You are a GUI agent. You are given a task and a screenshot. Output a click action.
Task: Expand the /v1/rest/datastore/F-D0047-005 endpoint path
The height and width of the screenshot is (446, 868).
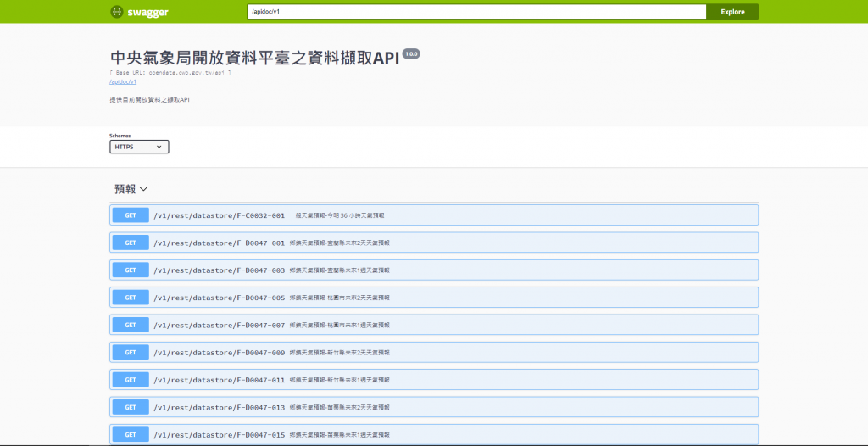220,298
